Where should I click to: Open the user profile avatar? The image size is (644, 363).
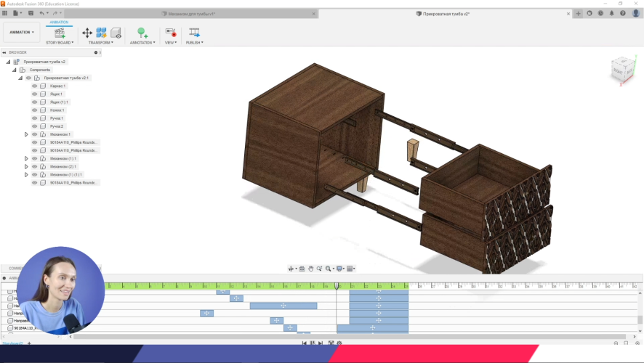[636, 14]
